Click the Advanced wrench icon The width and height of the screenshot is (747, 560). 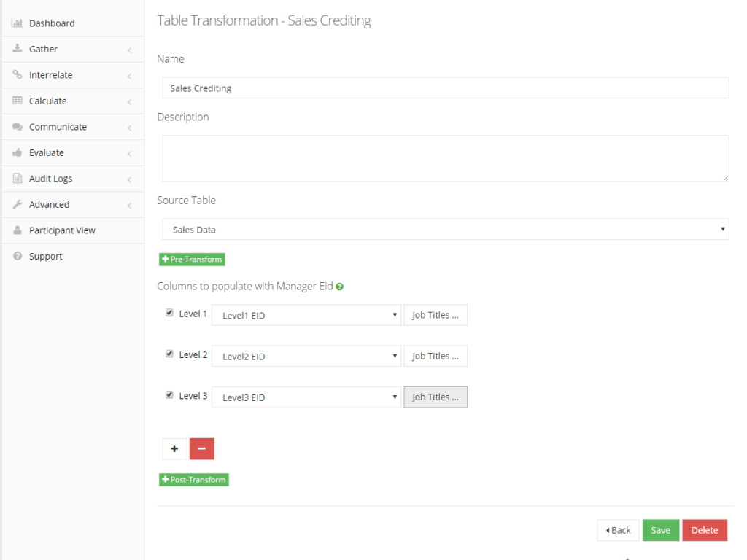[x=18, y=204]
